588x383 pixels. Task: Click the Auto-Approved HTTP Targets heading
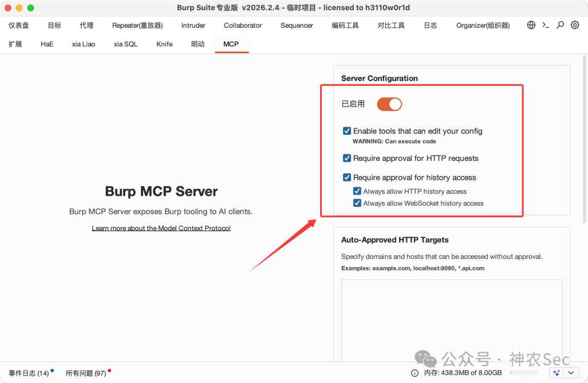click(395, 240)
